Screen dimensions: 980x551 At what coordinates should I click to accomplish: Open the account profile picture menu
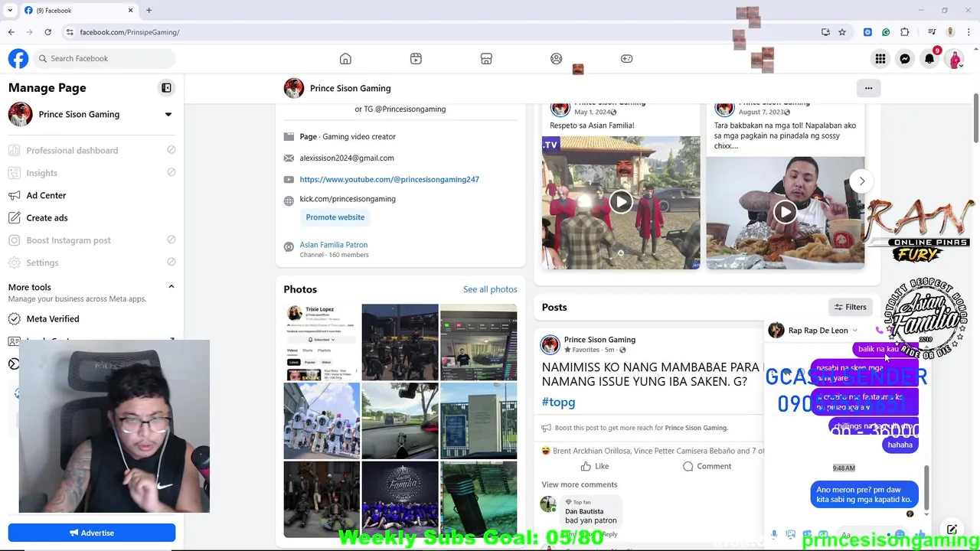[954, 59]
